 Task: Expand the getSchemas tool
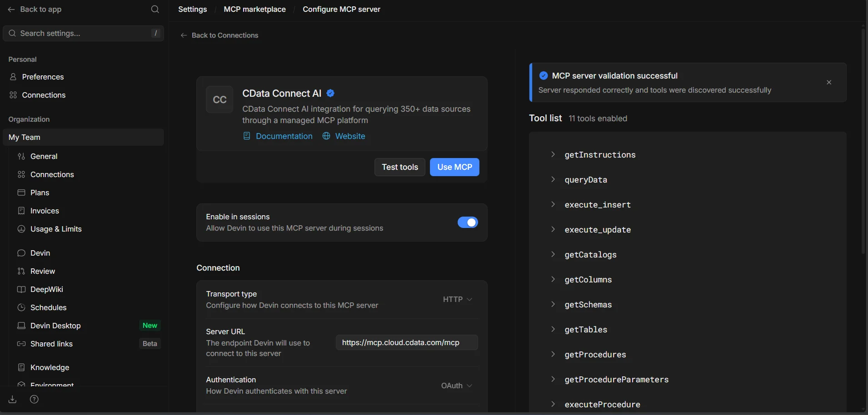click(x=553, y=304)
